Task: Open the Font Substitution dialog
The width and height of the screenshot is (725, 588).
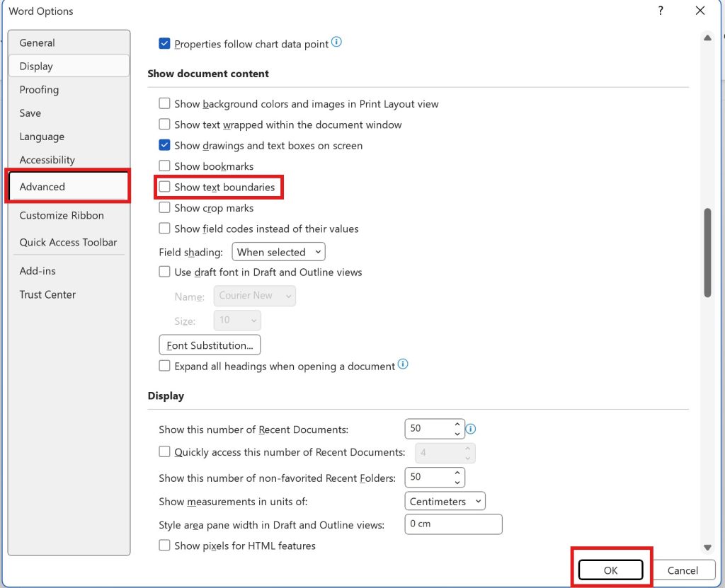Action: coord(210,345)
